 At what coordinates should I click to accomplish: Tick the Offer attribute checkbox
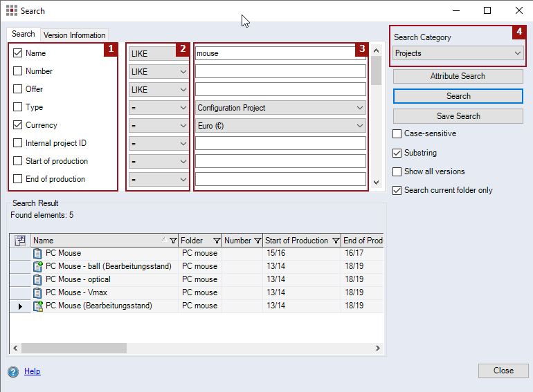point(18,89)
